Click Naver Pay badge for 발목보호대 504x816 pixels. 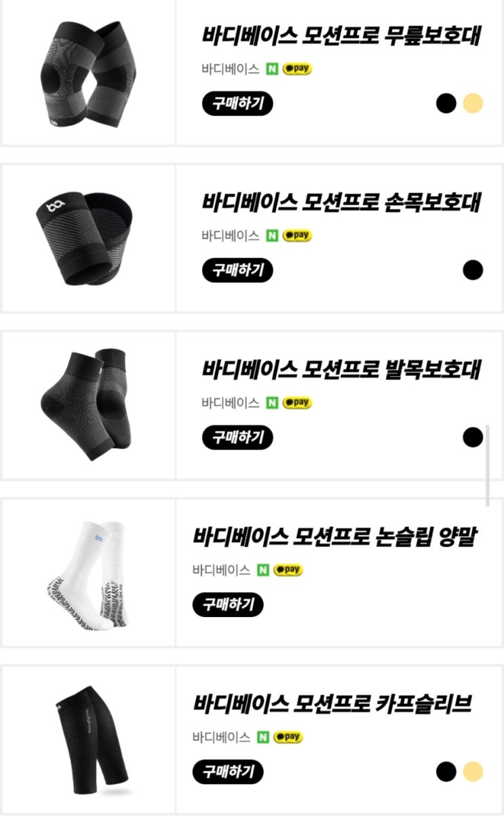297,403
